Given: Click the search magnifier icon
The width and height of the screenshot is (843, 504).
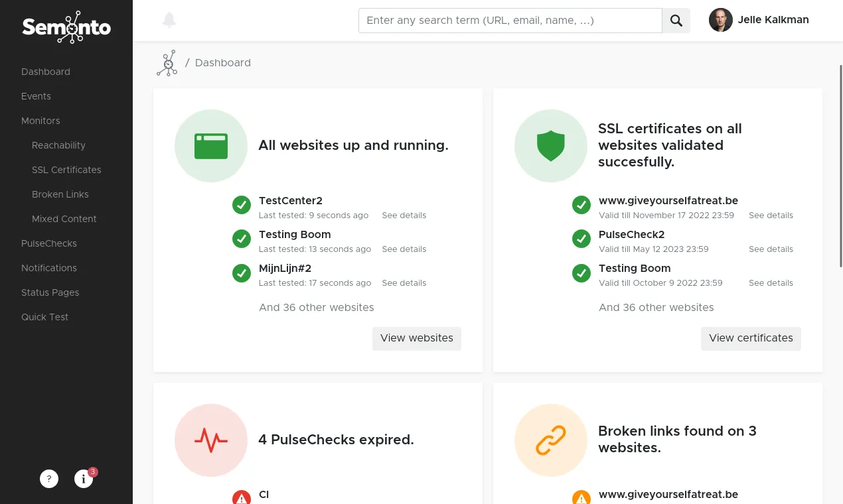Looking at the screenshot, I should (x=676, y=21).
